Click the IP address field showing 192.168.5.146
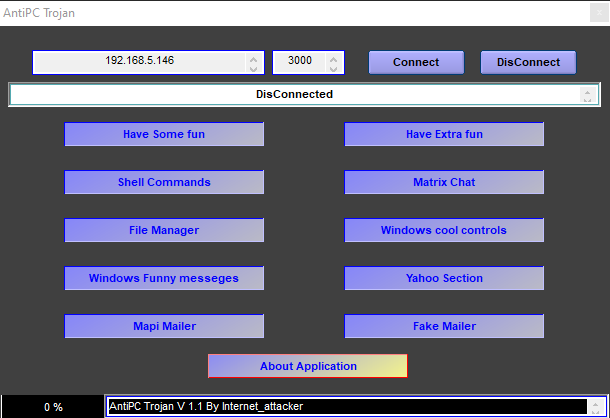This screenshot has height=418, width=610. [x=139, y=61]
